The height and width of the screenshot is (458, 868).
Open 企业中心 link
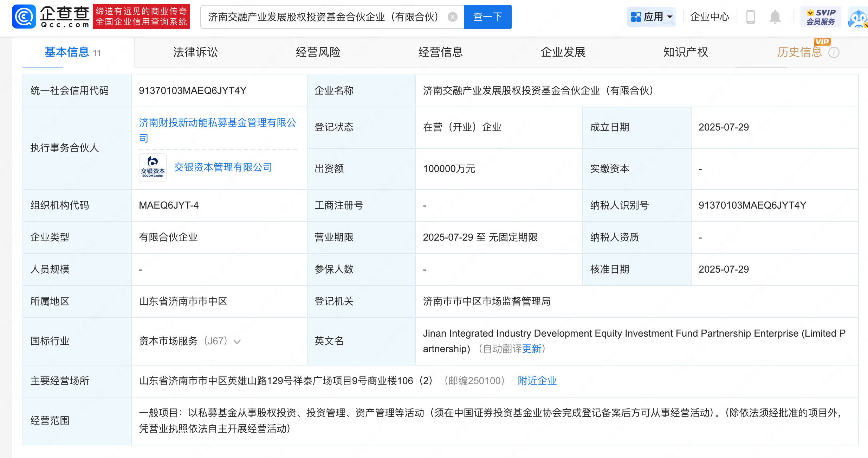click(x=710, y=17)
